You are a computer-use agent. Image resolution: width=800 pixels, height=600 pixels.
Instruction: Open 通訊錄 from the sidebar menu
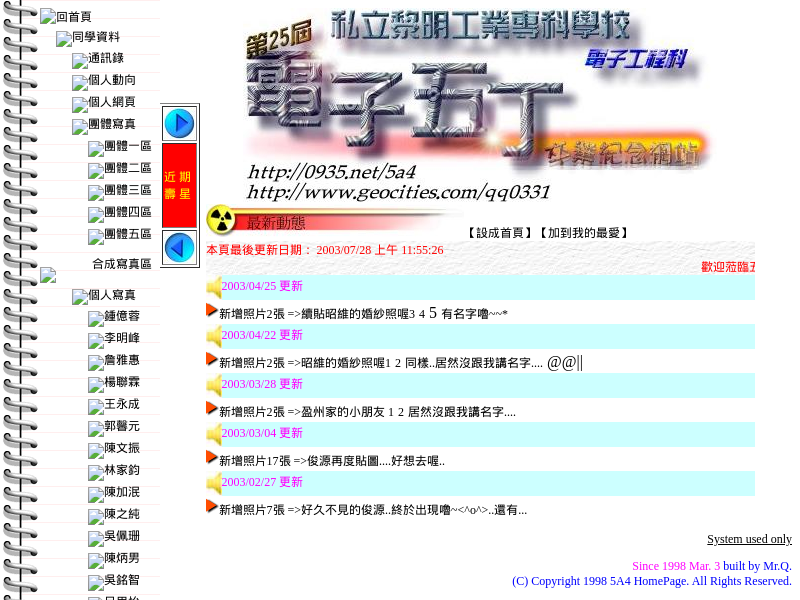(105, 59)
